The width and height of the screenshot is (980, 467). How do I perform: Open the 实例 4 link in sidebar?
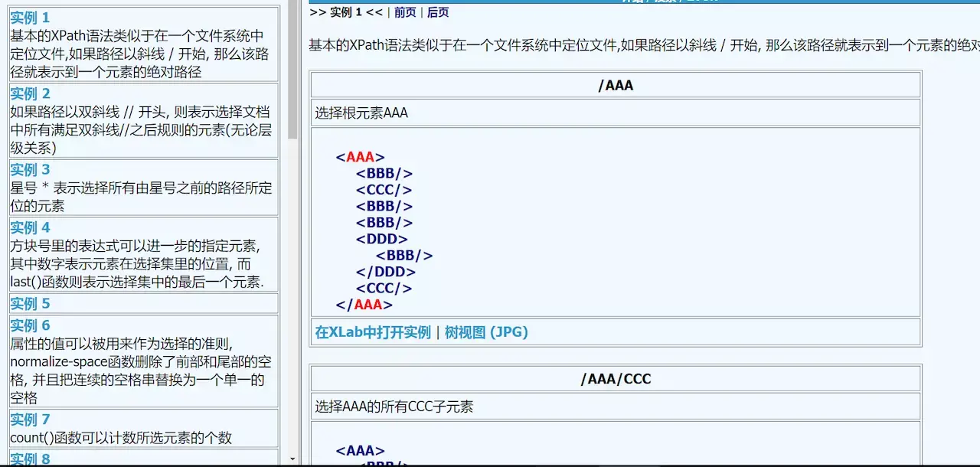[x=30, y=227]
